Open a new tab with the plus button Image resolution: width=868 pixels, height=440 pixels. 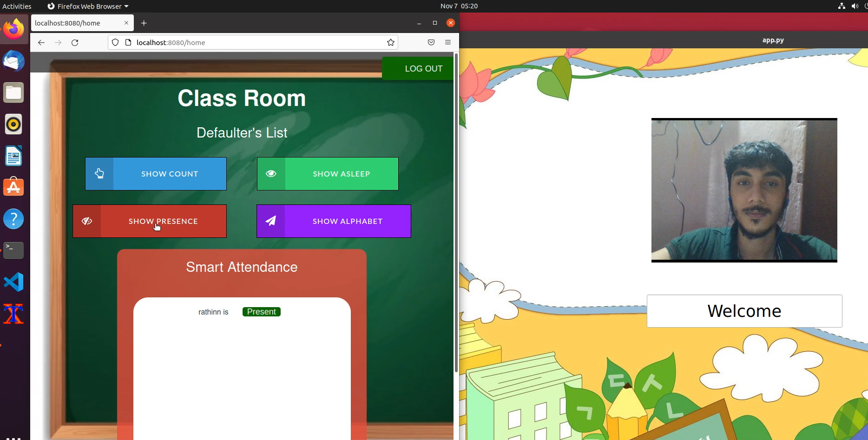coord(144,23)
